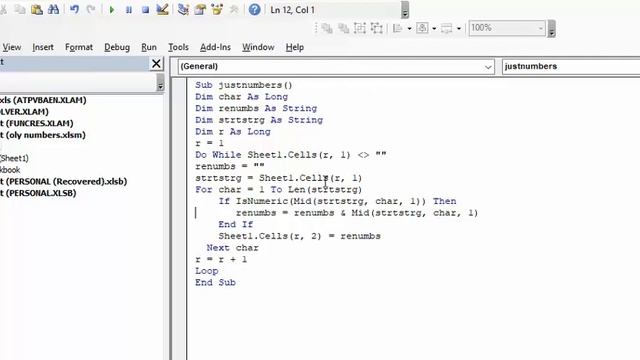
Task: Click the Center Horizontally icon
Action: point(422,28)
